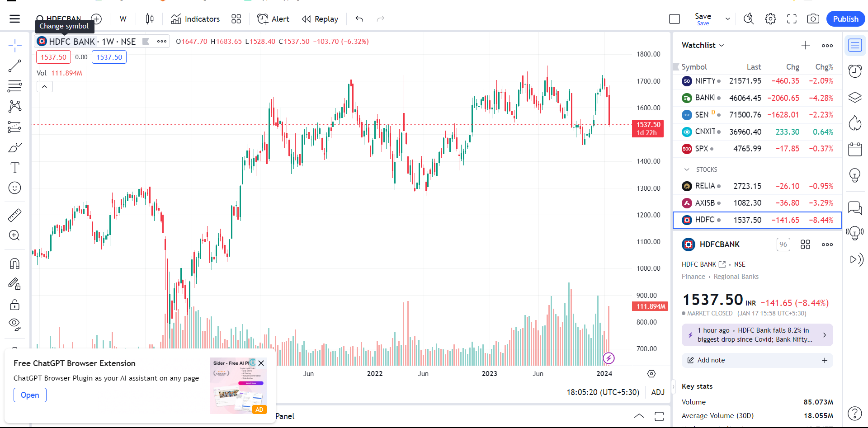The width and height of the screenshot is (868, 428).
Task: Open the measure ruler tool
Action: [x=14, y=215]
